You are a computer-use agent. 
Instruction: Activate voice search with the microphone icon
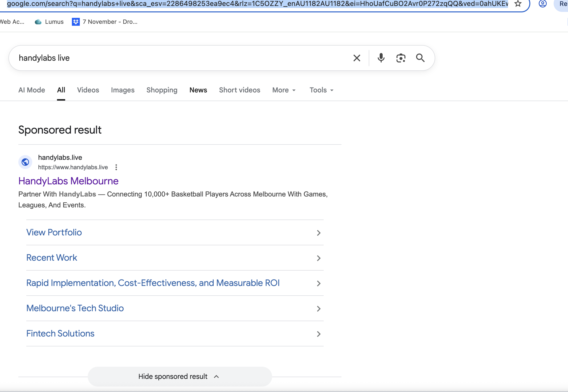click(381, 58)
